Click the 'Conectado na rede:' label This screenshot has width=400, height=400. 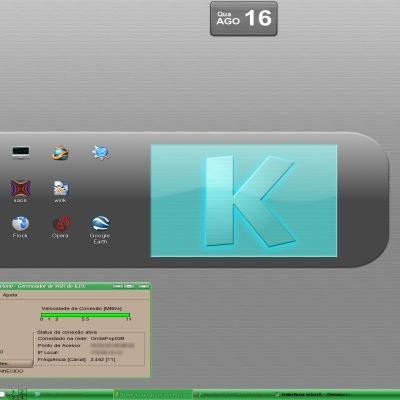62,338
